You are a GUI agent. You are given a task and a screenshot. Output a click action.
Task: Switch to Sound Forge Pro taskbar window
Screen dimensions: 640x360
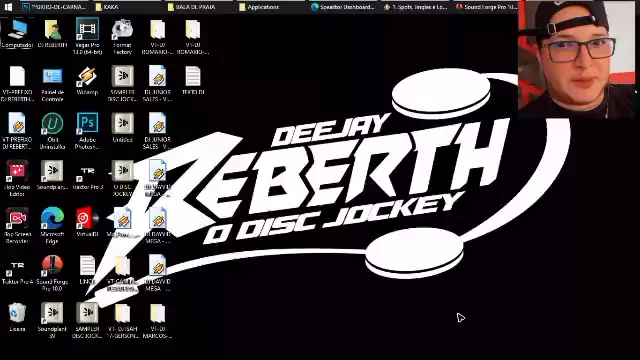[x=486, y=7]
